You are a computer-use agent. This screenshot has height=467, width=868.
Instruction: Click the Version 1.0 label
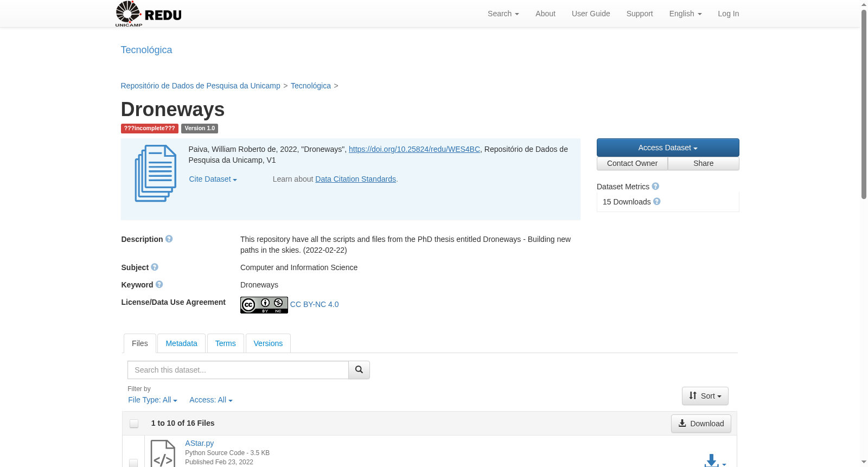click(200, 129)
